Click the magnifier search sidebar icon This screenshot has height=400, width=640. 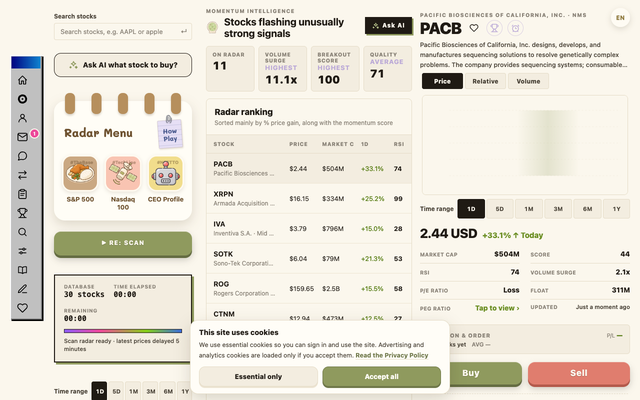22,232
